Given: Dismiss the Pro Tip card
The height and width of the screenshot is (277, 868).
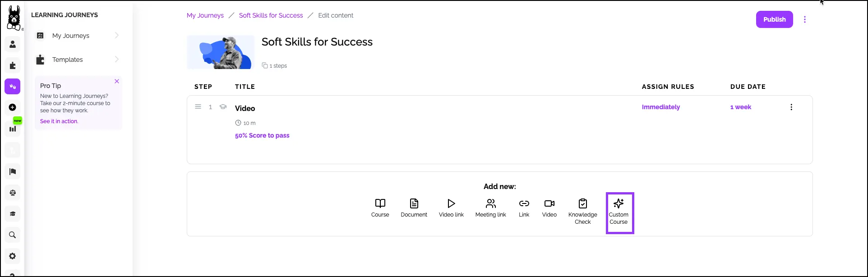Looking at the screenshot, I should (117, 81).
